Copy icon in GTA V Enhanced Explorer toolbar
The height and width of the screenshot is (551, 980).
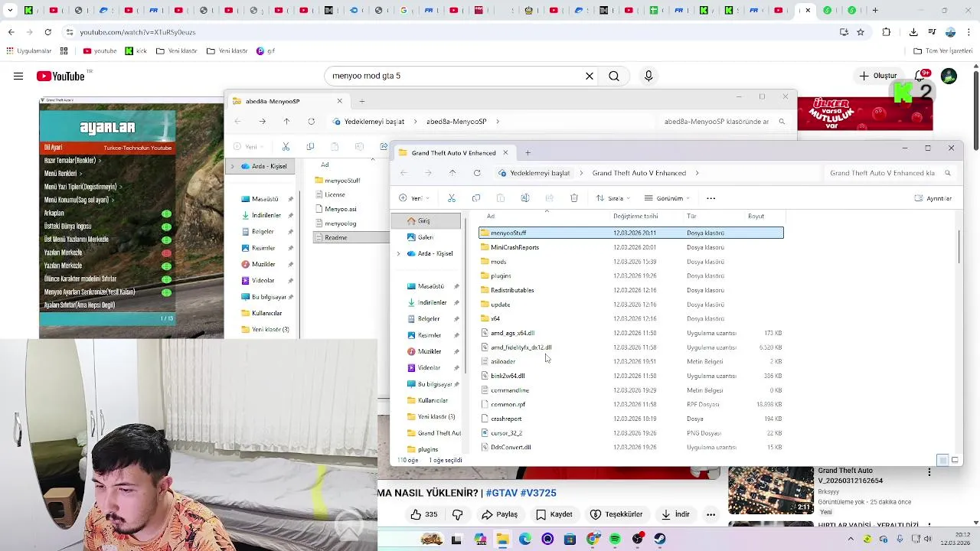point(476,198)
